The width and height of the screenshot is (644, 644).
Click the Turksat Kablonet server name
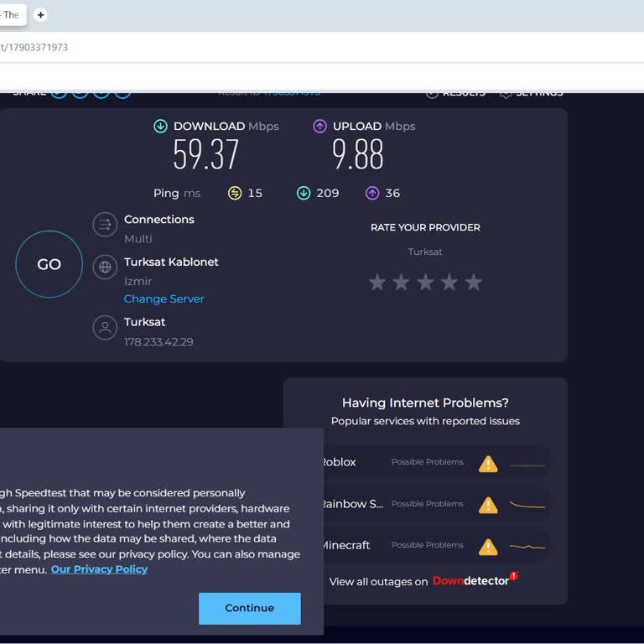(171, 262)
